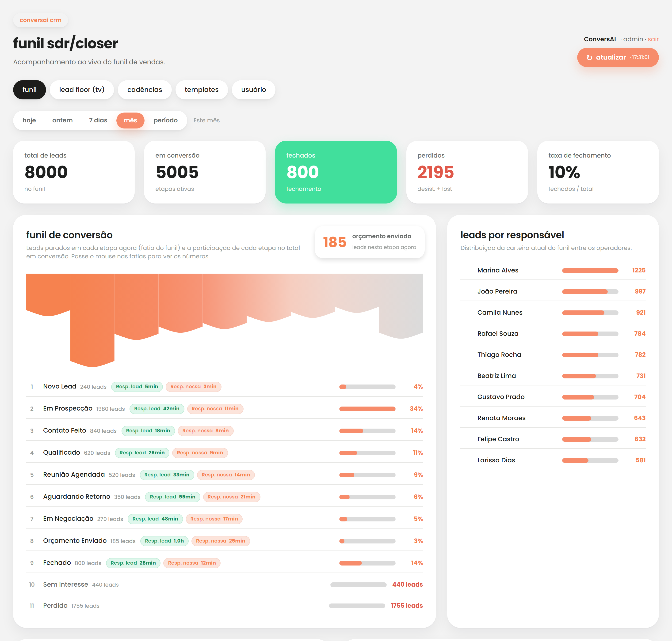Click Renata Moraes operator name
This screenshot has width=672, height=641.
501,418
